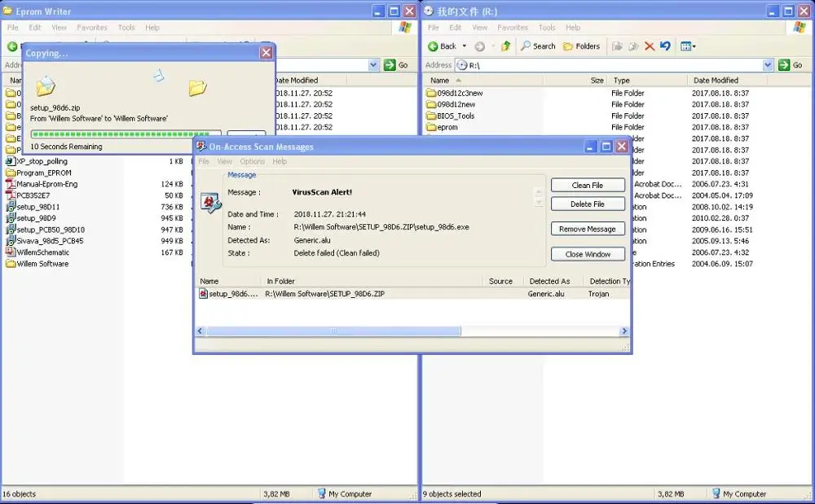Select 098d12c3new folder in R: window
The width and height of the screenshot is (815, 504).
(x=454, y=94)
